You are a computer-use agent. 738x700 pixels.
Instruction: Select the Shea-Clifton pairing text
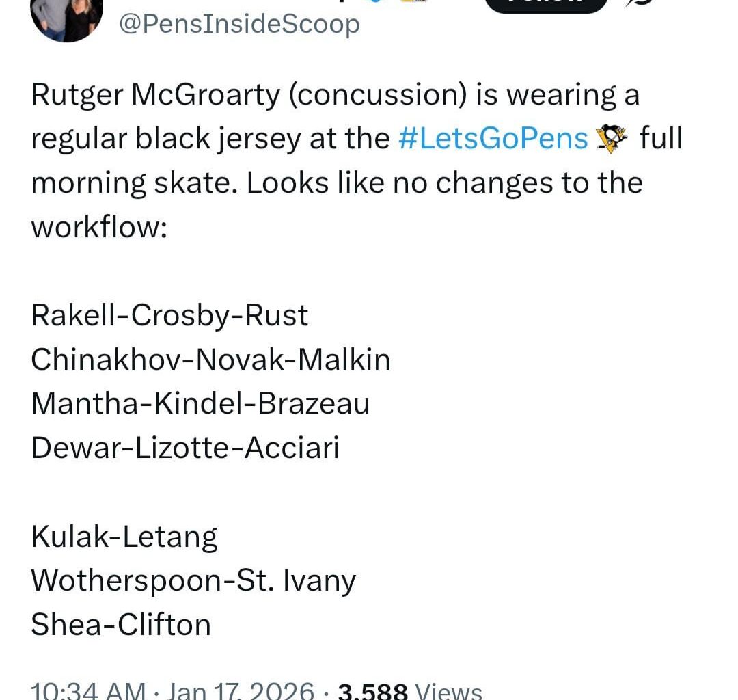[121, 624]
